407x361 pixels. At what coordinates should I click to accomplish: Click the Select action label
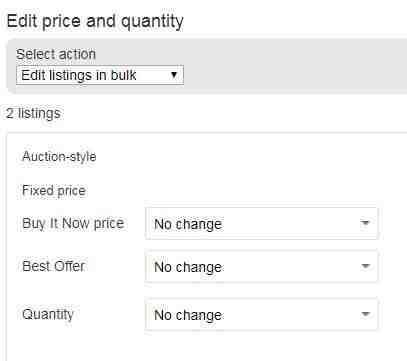[x=56, y=54]
